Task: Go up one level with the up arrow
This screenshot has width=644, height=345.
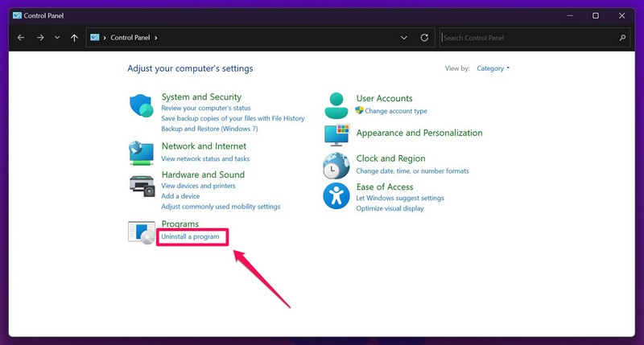Action: tap(74, 38)
